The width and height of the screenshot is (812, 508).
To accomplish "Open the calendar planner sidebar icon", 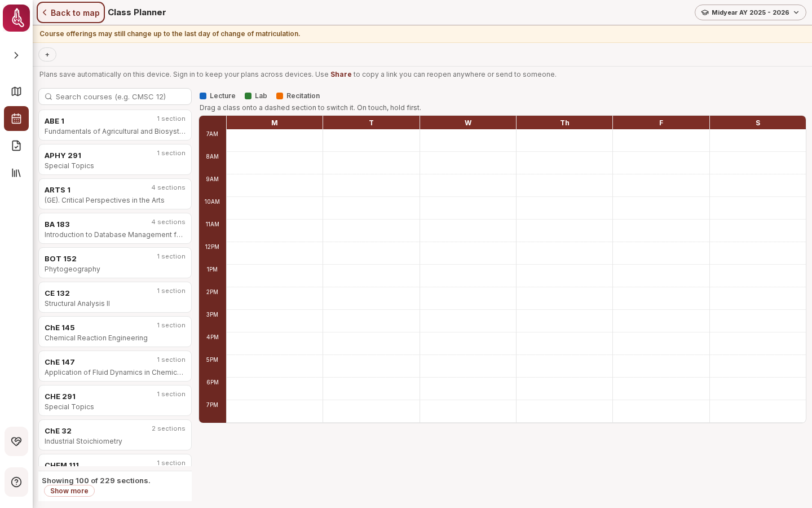I will [x=16, y=119].
